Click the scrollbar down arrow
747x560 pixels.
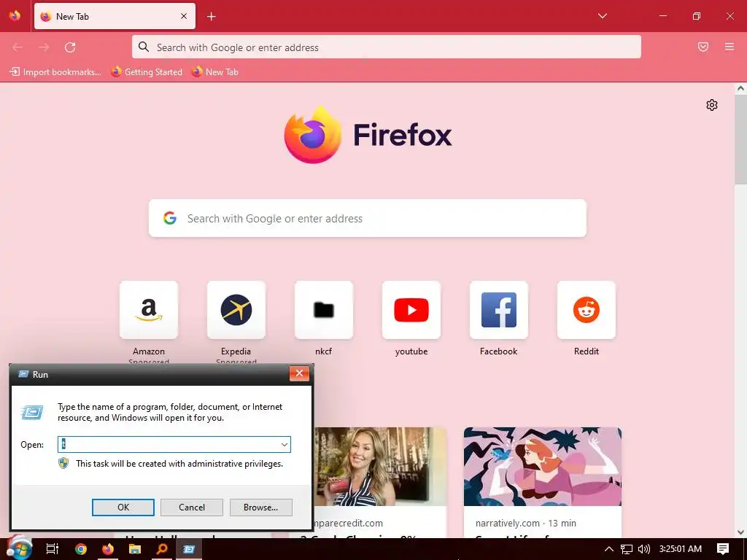740,532
